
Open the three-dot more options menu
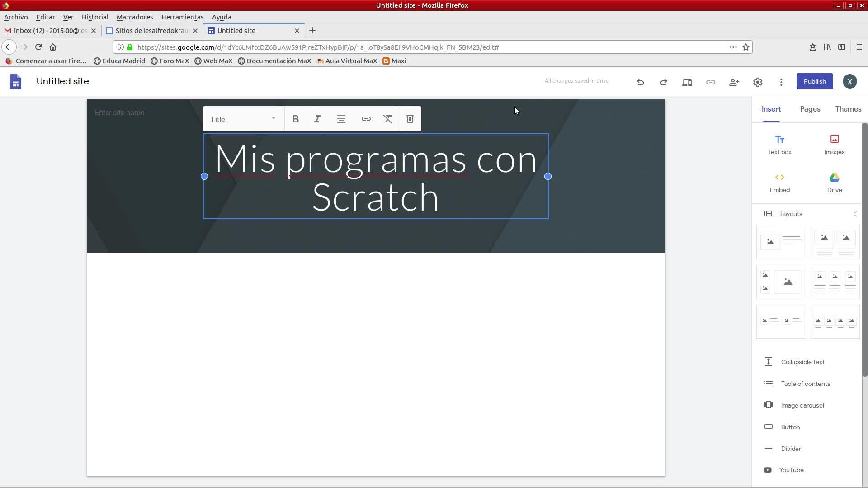click(781, 82)
